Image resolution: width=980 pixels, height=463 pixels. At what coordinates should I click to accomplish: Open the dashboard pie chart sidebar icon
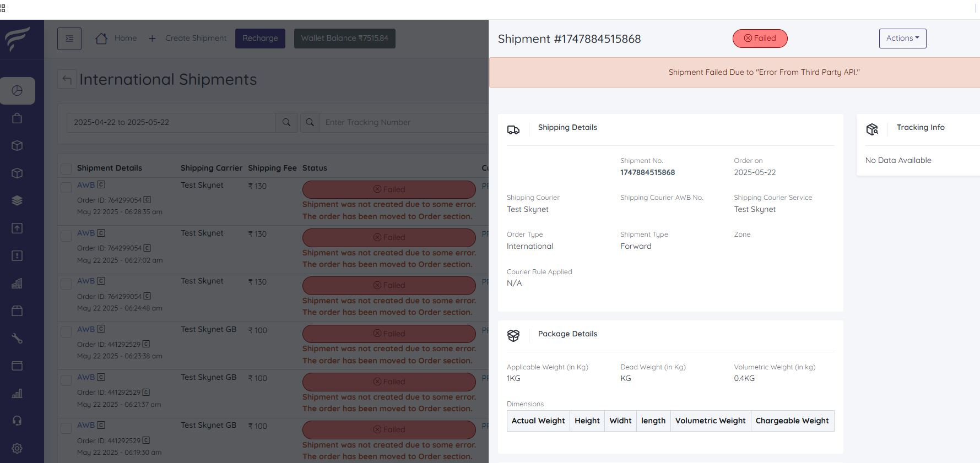pyautogui.click(x=17, y=91)
